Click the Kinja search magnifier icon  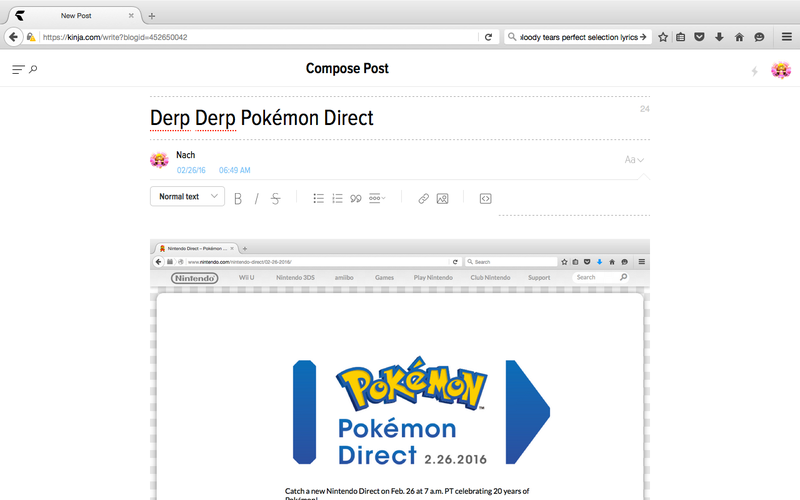click(x=33, y=69)
